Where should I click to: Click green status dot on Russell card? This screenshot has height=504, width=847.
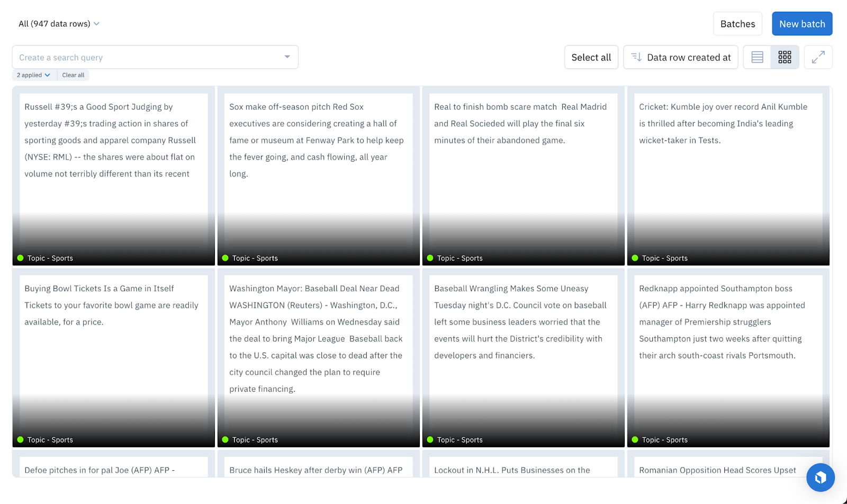(21, 258)
